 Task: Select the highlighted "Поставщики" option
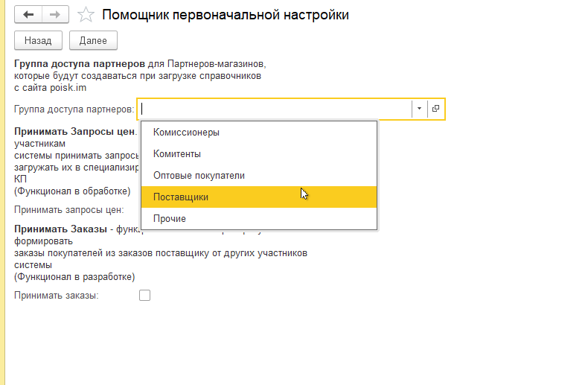point(181,197)
